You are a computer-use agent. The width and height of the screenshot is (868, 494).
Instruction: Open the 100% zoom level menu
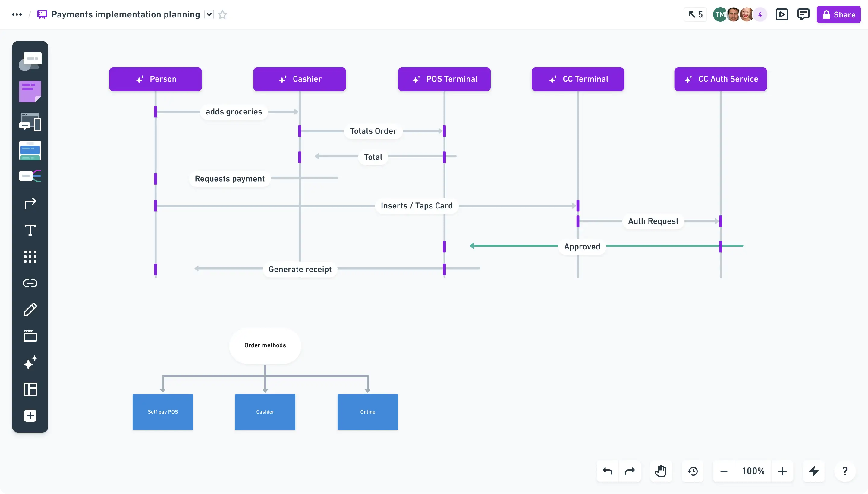pyautogui.click(x=753, y=471)
